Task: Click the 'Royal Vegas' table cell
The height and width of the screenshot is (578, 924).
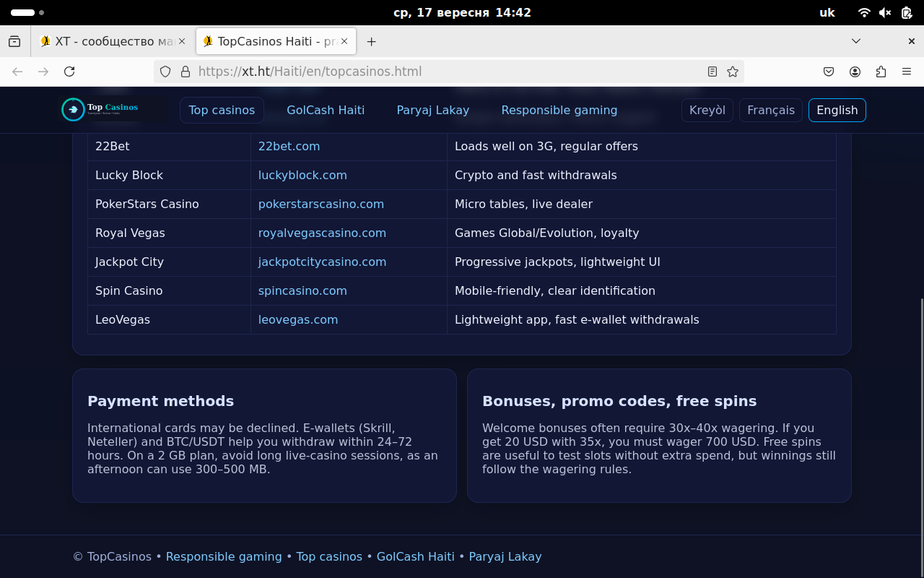Action: (x=169, y=233)
